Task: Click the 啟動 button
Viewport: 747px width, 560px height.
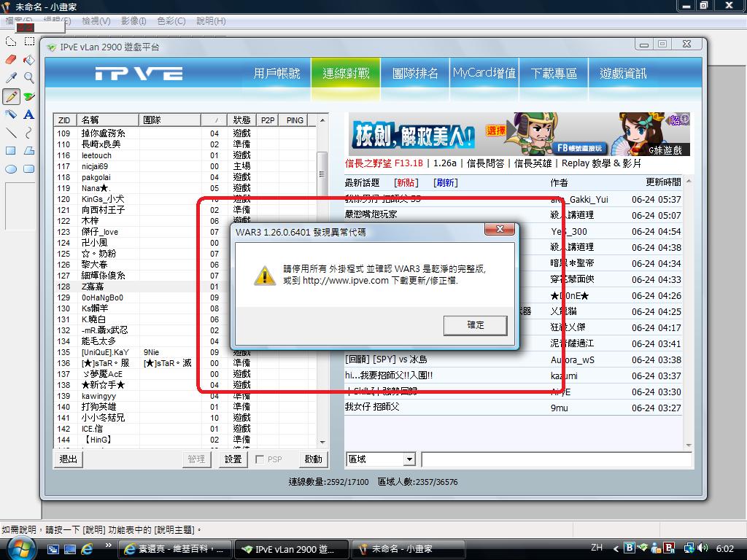Action: (x=313, y=459)
